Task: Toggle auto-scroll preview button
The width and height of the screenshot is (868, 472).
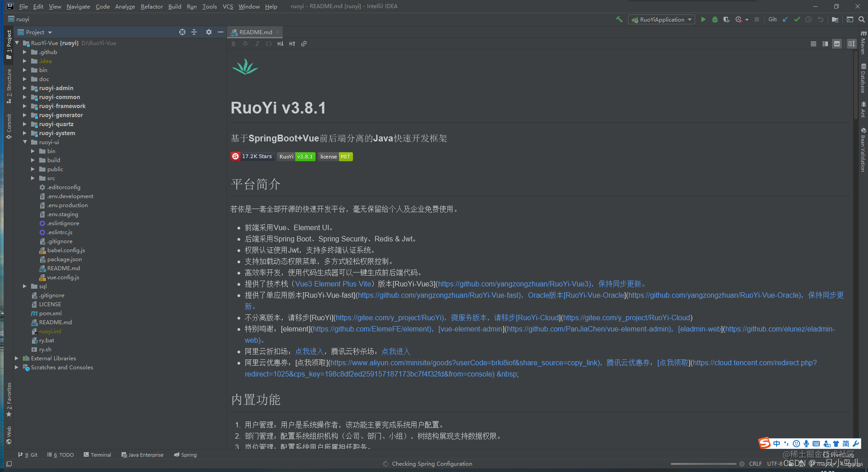Action: (x=851, y=44)
